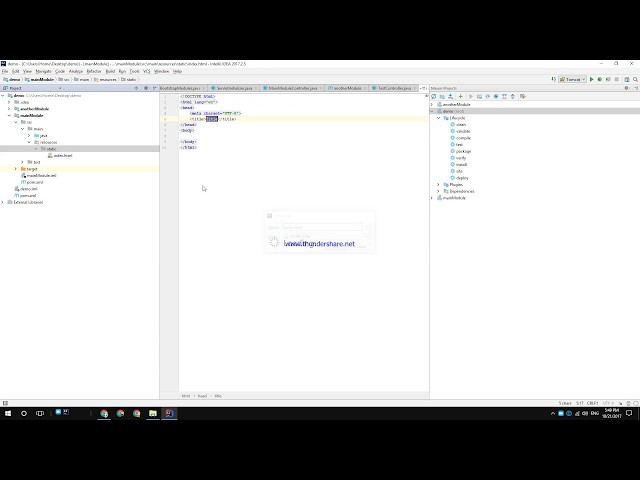Hide the Maven Projects panel

[x=636, y=88]
